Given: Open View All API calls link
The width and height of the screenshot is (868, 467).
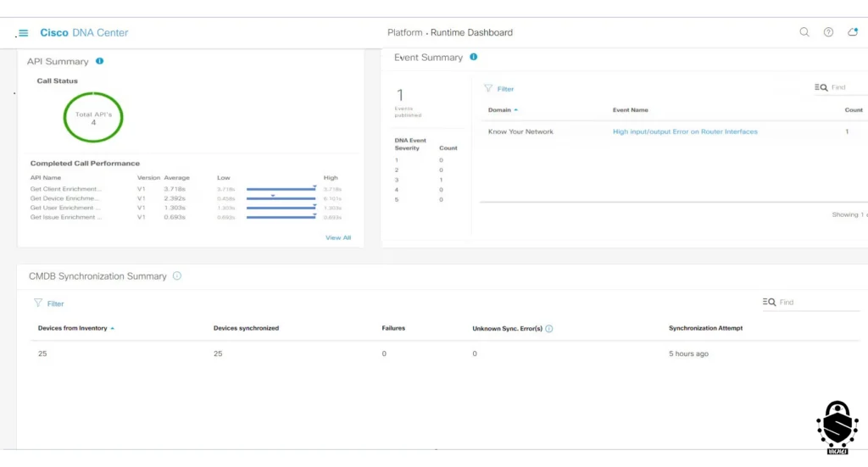Looking at the screenshot, I should click(x=337, y=237).
